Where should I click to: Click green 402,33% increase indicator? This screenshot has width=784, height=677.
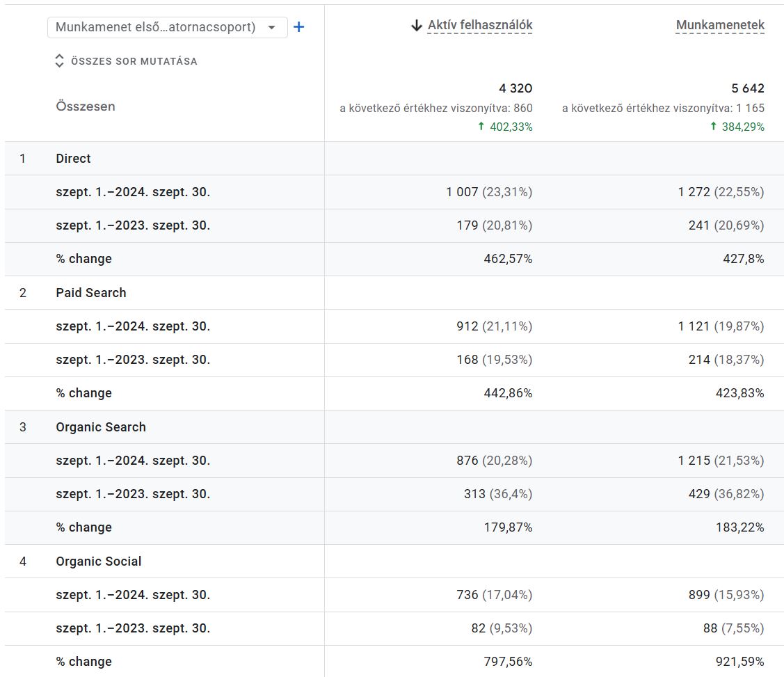(x=505, y=127)
